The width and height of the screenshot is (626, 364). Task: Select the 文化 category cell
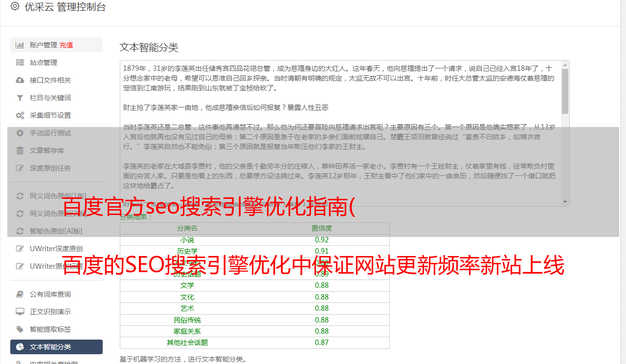point(187,297)
